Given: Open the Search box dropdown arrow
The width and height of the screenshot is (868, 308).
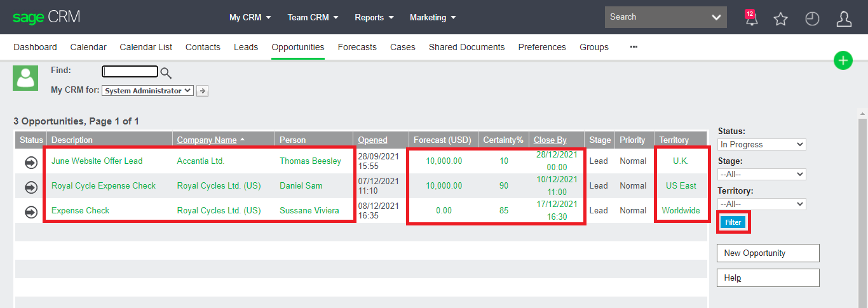Looking at the screenshot, I should coord(717,17).
